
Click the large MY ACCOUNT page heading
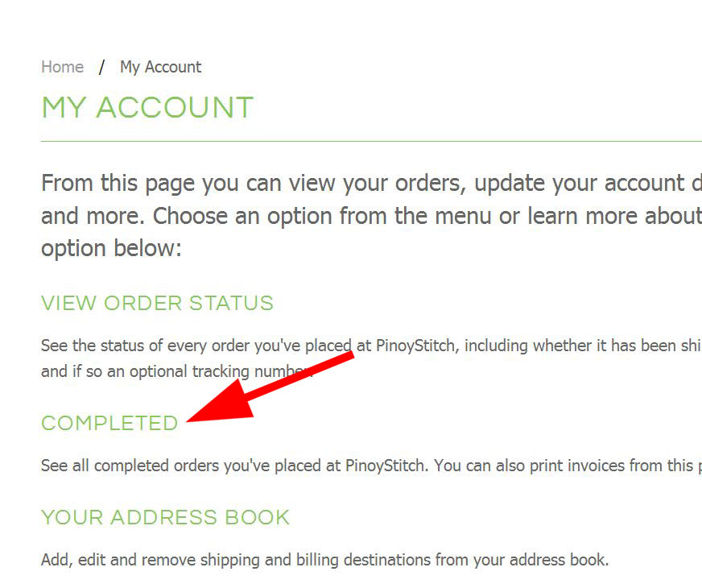pyautogui.click(x=147, y=108)
